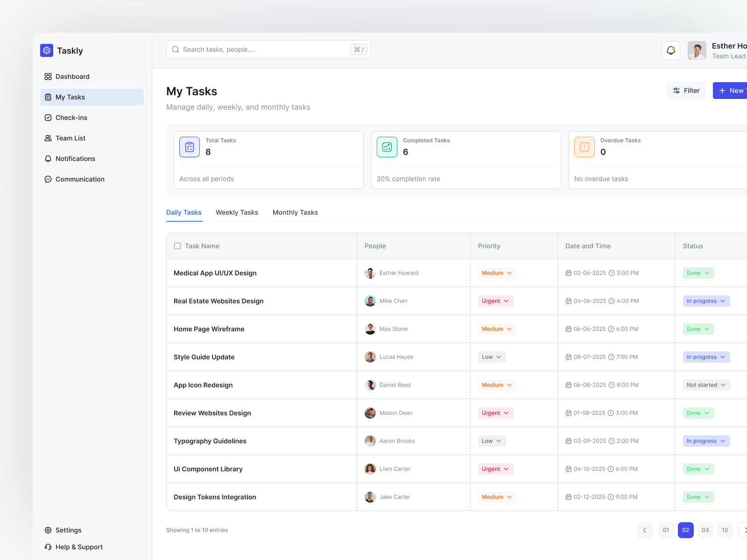Screen dimensions: 747x560
Task: Expand priority dropdown for Real Estate Websites Design
Action: [496, 301]
